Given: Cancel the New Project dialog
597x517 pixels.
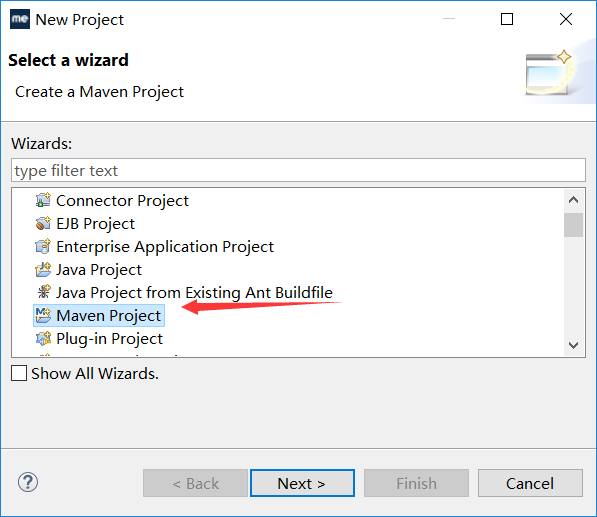Looking at the screenshot, I should tap(530, 483).
